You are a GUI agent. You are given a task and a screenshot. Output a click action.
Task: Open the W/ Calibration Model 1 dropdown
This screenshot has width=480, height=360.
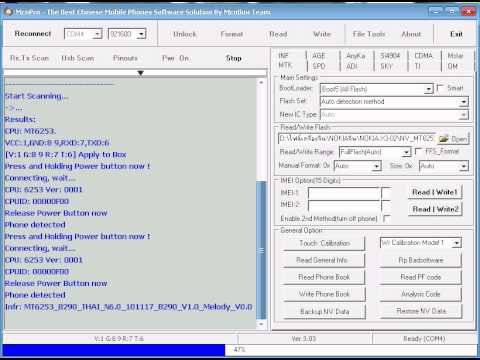(x=457, y=243)
